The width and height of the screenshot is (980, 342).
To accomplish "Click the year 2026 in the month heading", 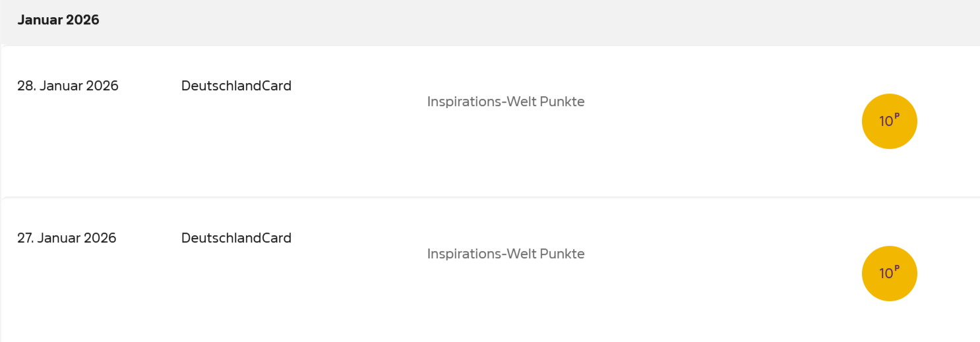I will point(84,20).
